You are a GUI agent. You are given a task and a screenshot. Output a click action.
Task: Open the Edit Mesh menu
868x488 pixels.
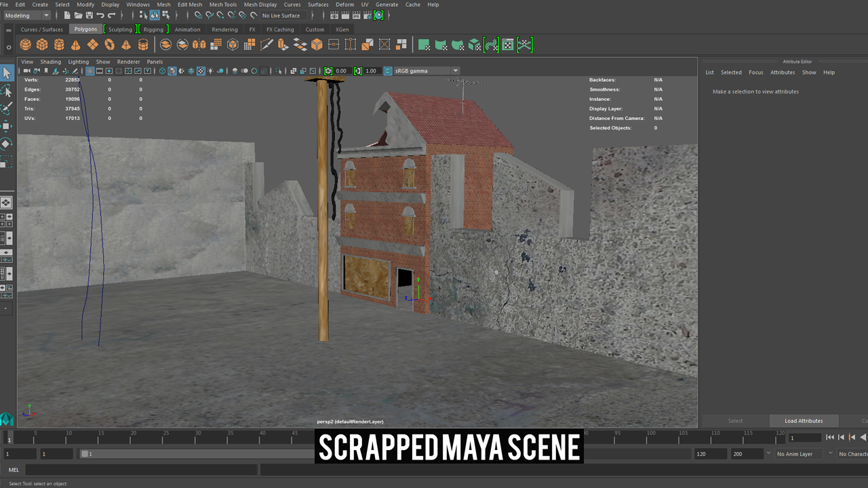pos(190,4)
